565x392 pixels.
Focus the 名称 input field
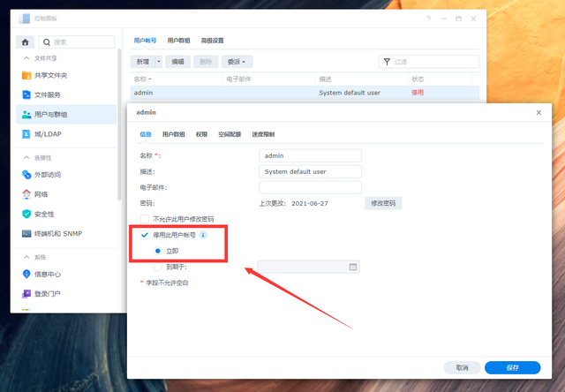click(310, 155)
